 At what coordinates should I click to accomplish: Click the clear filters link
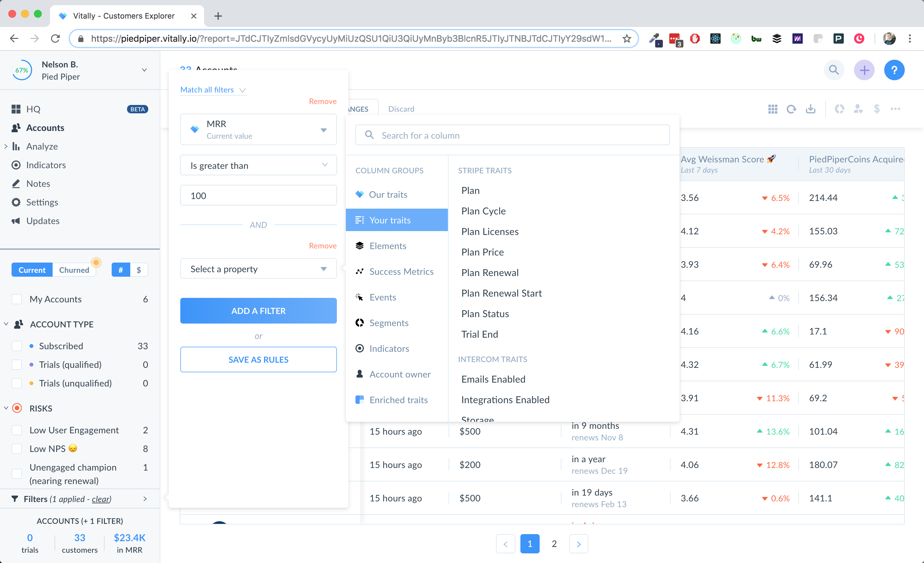coord(101,499)
